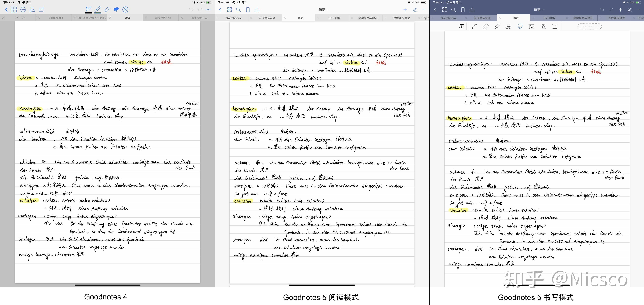Enter writing mode with reading mode pencil icon
The image size is (644, 305).
point(414,10)
